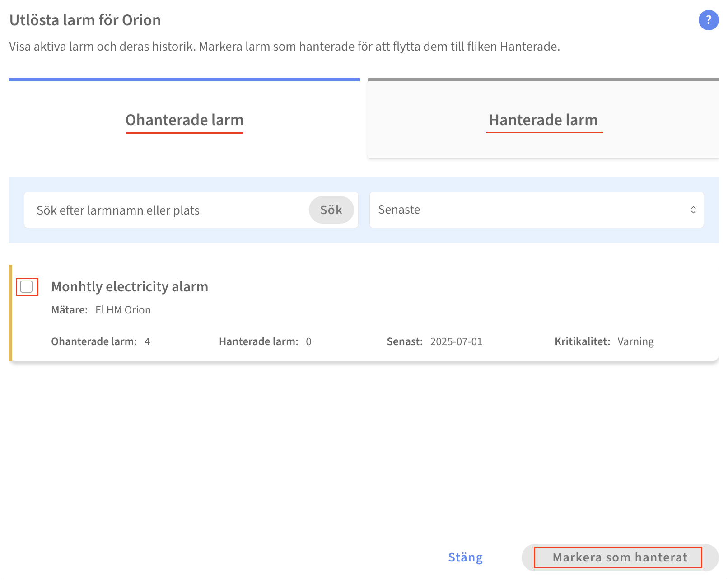Viewport: 728px width, 580px height.
Task: Click the Utlösta larm för Orion heading
Action: coord(85,20)
